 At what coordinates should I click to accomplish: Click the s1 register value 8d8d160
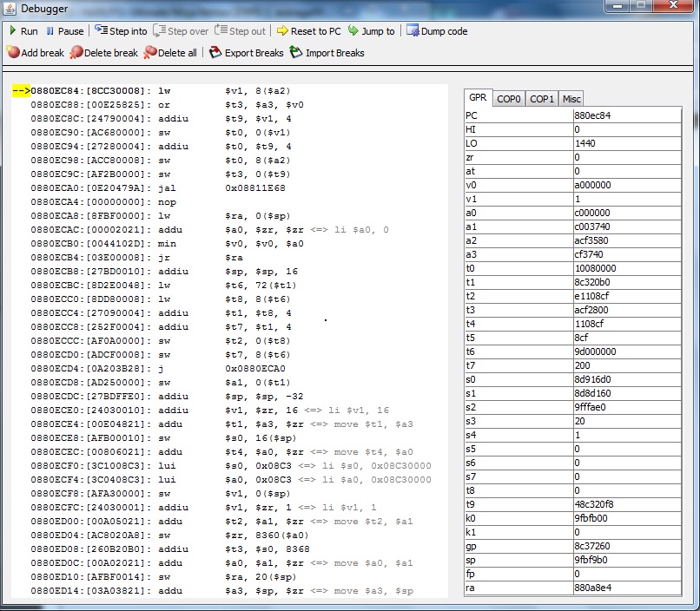pyautogui.click(x=627, y=393)
